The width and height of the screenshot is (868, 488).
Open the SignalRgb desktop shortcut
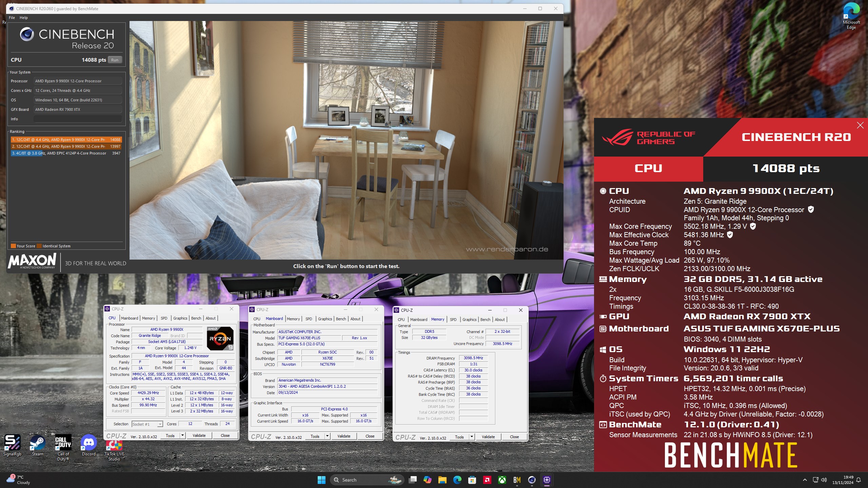tap(12, 445)
